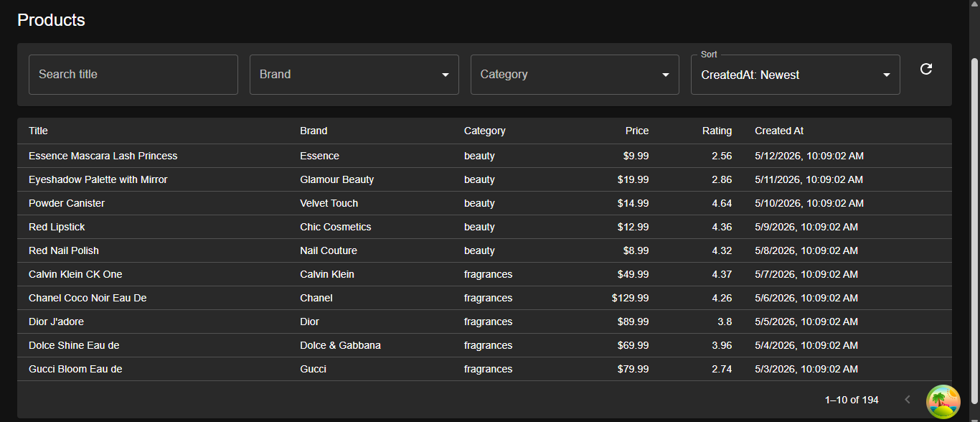The width and height of the screenshot is (980, 422).
Task: Open the Sort dropdown showing CreatedAt: Newest
Action: coord(795,75)
